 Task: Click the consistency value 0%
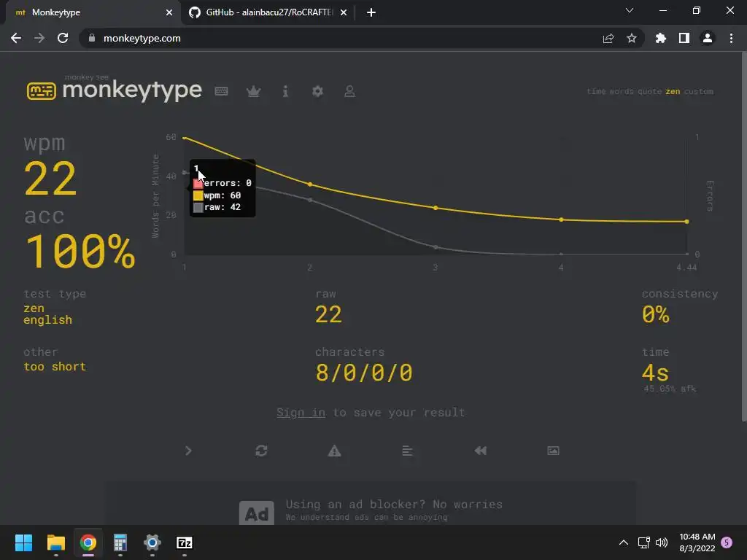656,314
